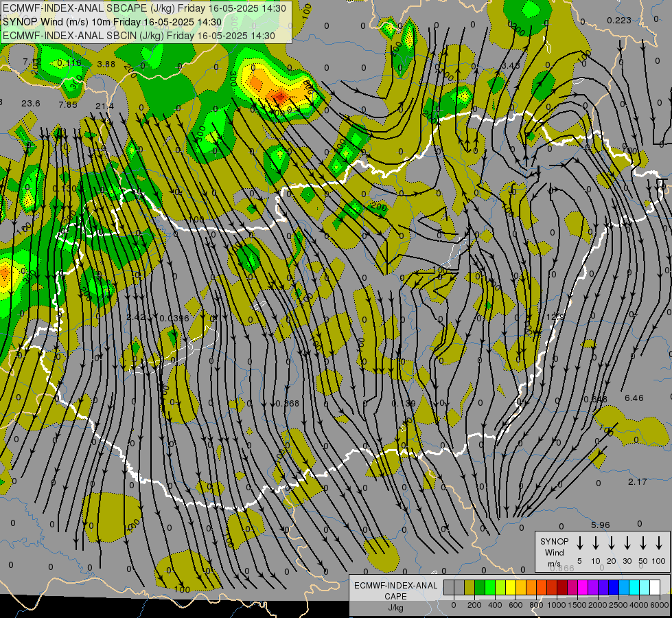
Task: Click the wind arrow above 5 in the SYNOP legend
Action: pyautogui.click(x=579, y=543)
